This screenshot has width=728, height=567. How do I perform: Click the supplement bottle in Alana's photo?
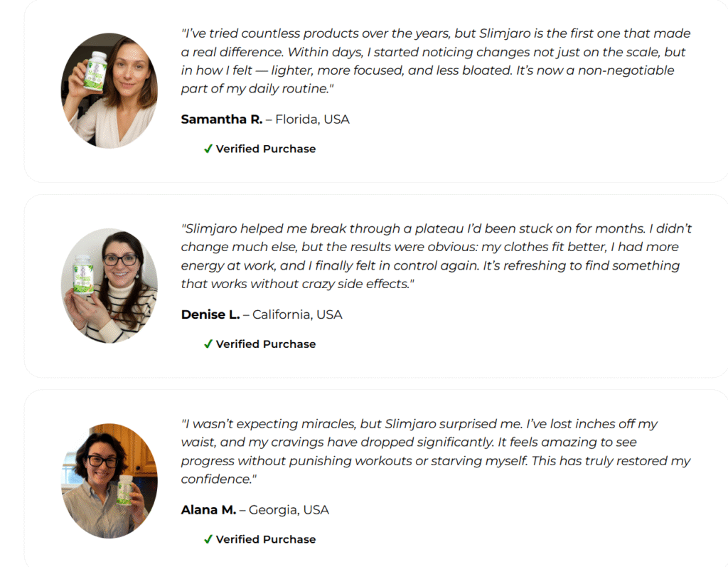(125, 490)
